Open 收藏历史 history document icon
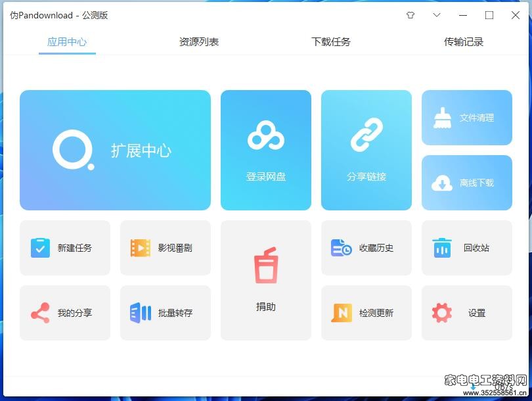532x401 pixels. point(341,248)
